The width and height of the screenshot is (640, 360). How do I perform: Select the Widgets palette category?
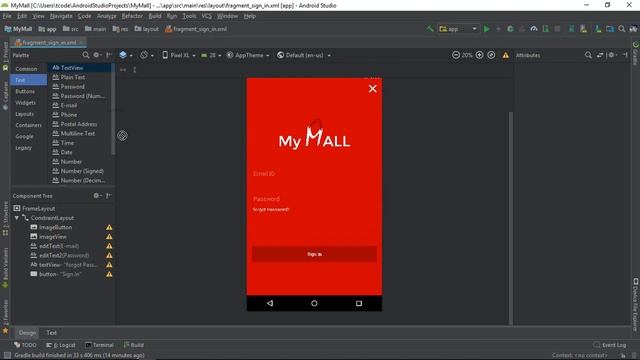coord(25,103)
